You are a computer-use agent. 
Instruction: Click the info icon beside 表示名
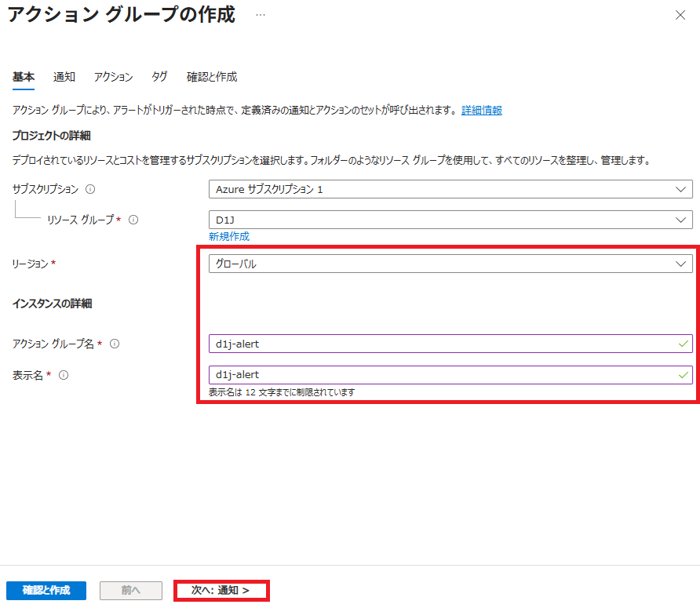tap(64, 375)
